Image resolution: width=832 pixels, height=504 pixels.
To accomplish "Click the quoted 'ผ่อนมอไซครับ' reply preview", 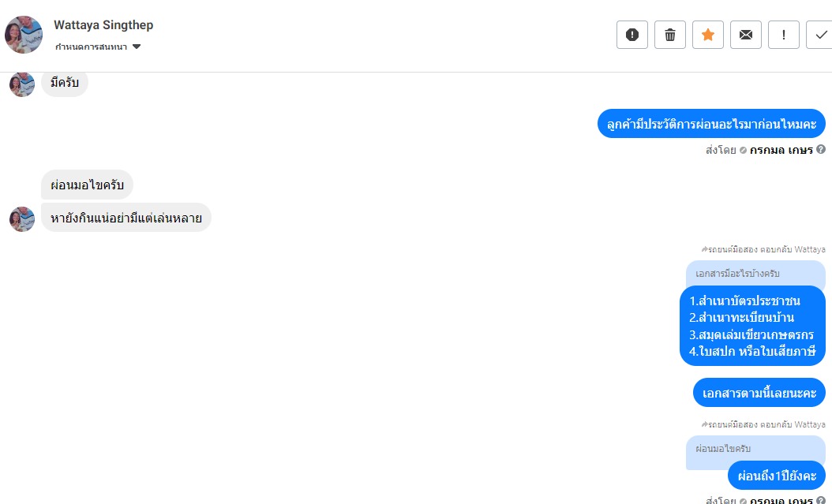I will pyautogui.click(x=755, y=449).
